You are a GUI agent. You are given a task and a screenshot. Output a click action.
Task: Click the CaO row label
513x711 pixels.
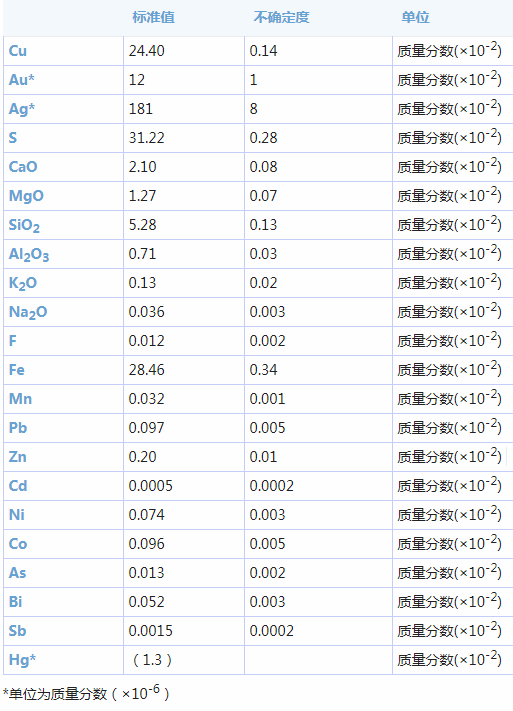tap(23, 167)
